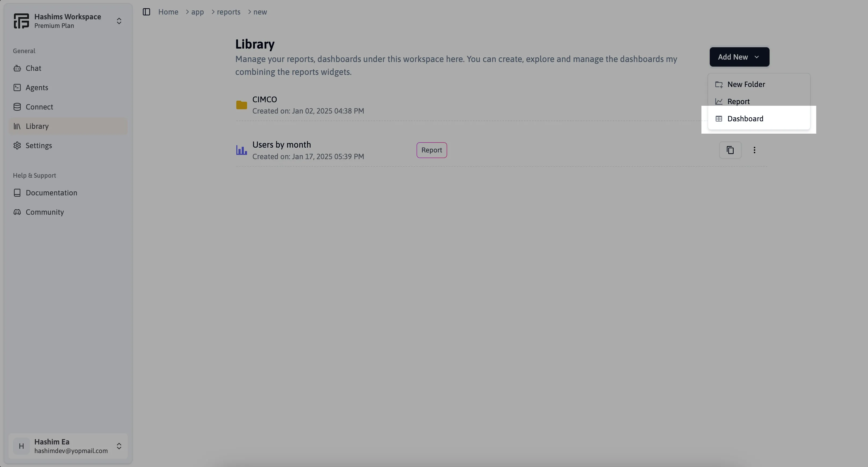Expand the user account switcher at bottom
The width and height of the screenshot is (868, 467).
pyautogui.click(x=119, y=446)
